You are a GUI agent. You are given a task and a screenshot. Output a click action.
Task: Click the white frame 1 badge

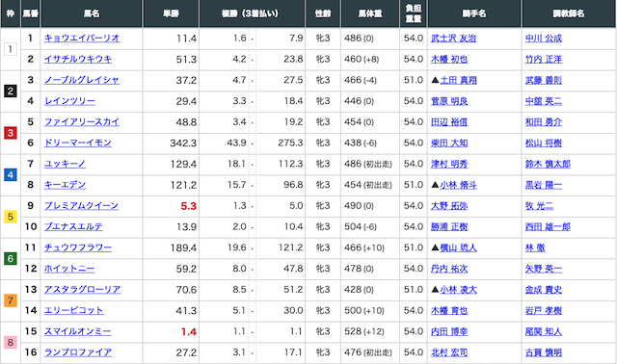[x=11, y=49]
